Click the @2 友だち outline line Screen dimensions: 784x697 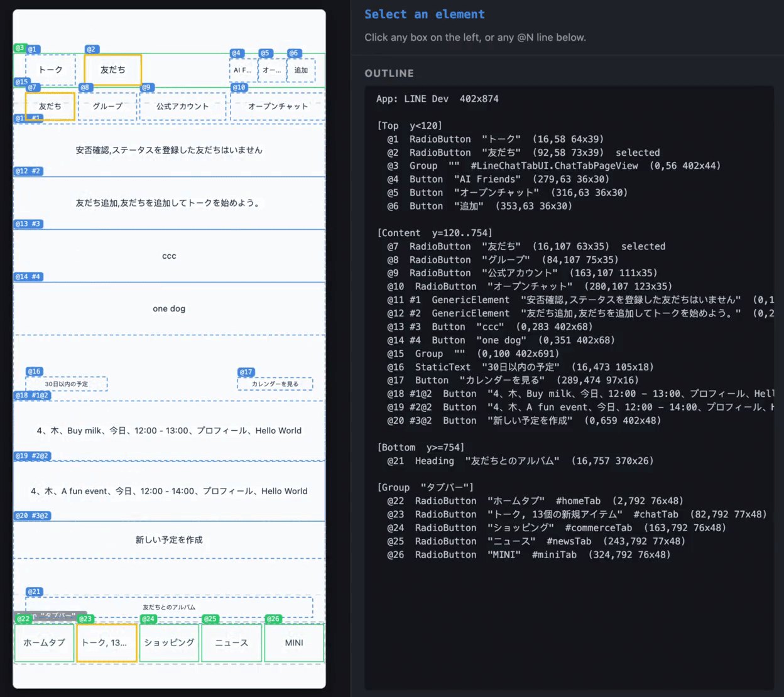point(523,153)
